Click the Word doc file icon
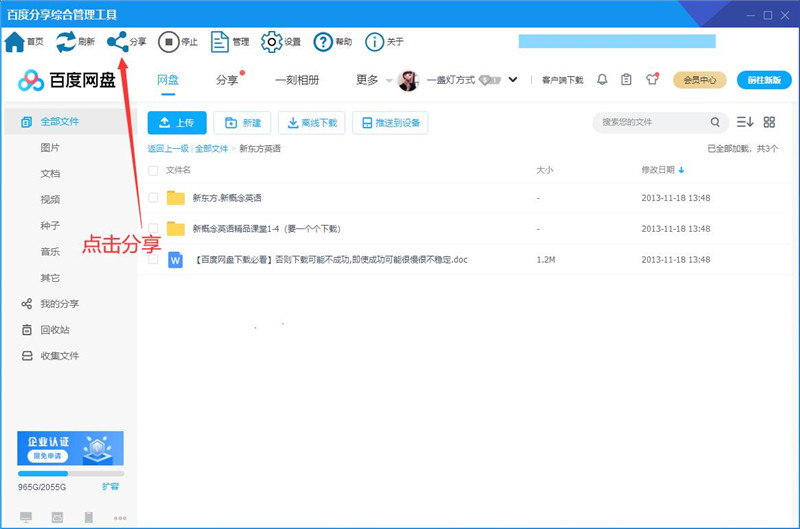The image size is (800, 529). (176, 260)
